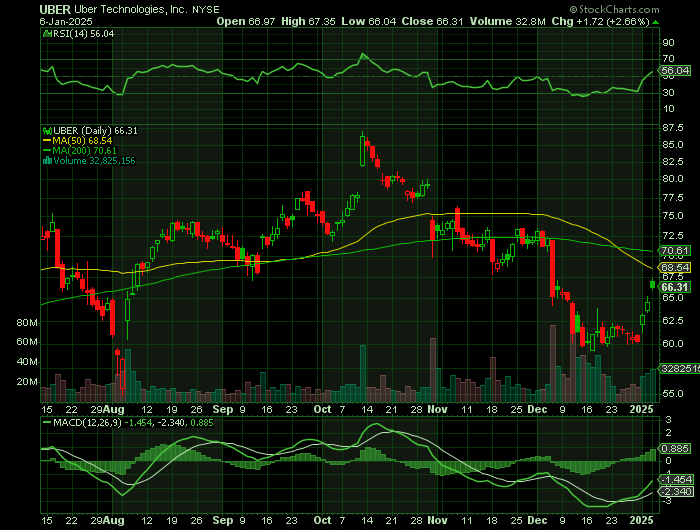
Task: Click the 10 label on the RSI axis
Action: coord(668,109)
